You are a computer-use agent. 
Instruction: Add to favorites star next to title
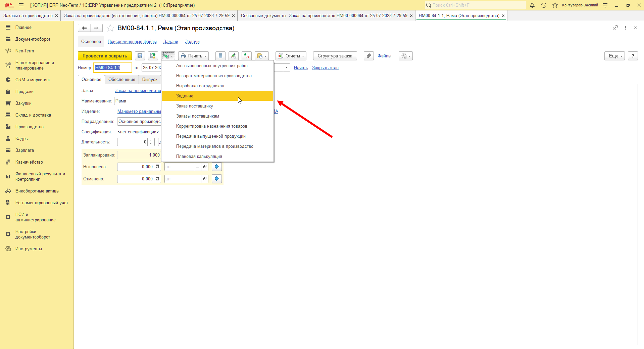(110, 28)
